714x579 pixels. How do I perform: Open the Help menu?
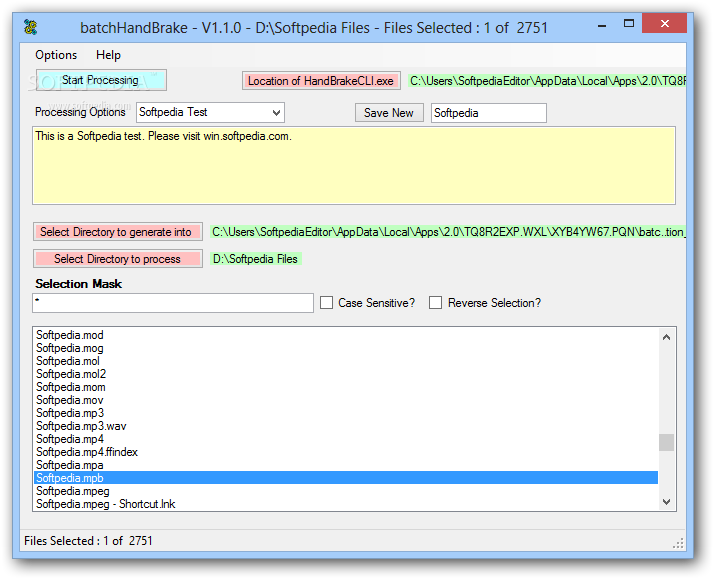coord(108,55)
